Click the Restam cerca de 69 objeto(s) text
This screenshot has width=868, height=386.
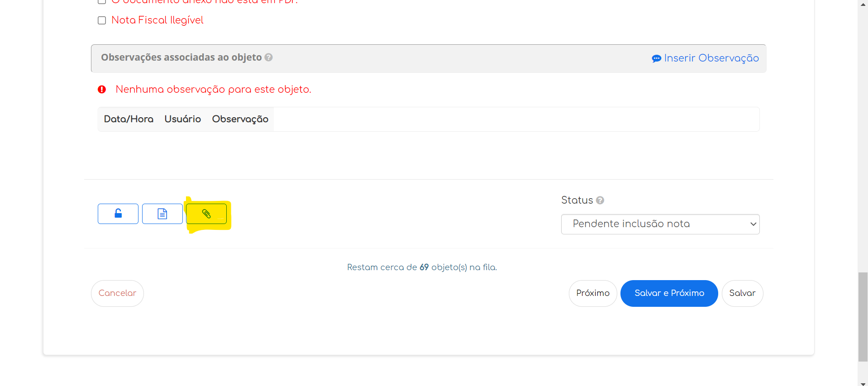pyautogui.click(x=422, y=267)
